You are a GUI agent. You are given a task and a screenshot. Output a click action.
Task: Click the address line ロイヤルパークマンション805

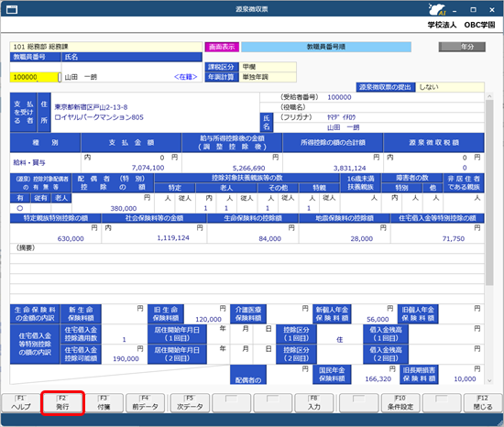coord(99,117)
